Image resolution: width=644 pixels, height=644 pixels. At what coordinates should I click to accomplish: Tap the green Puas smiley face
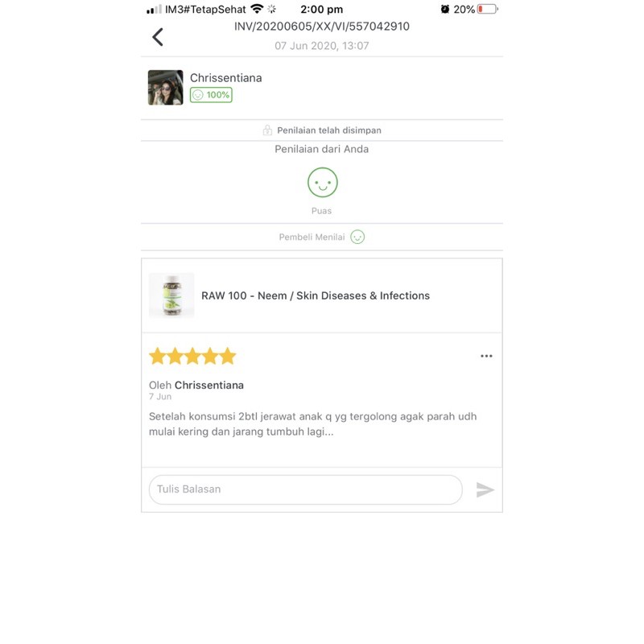(323, 183)
